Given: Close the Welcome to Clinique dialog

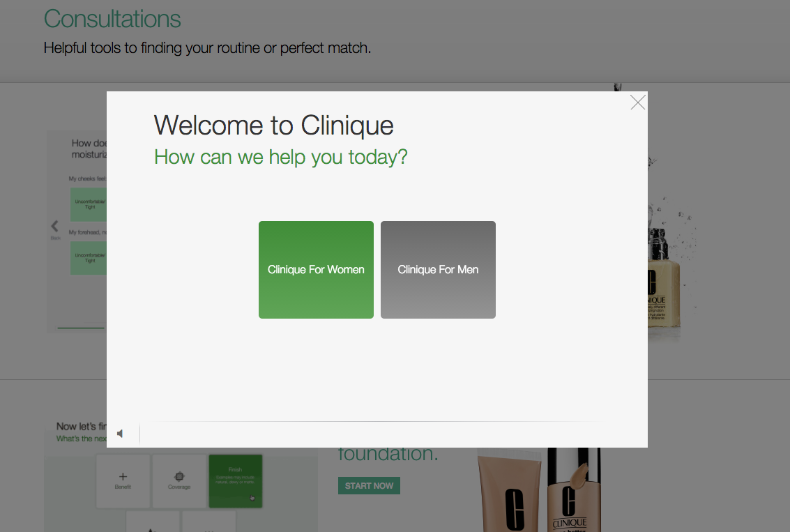Looking at the screenshot, I should tap(638, 102).
